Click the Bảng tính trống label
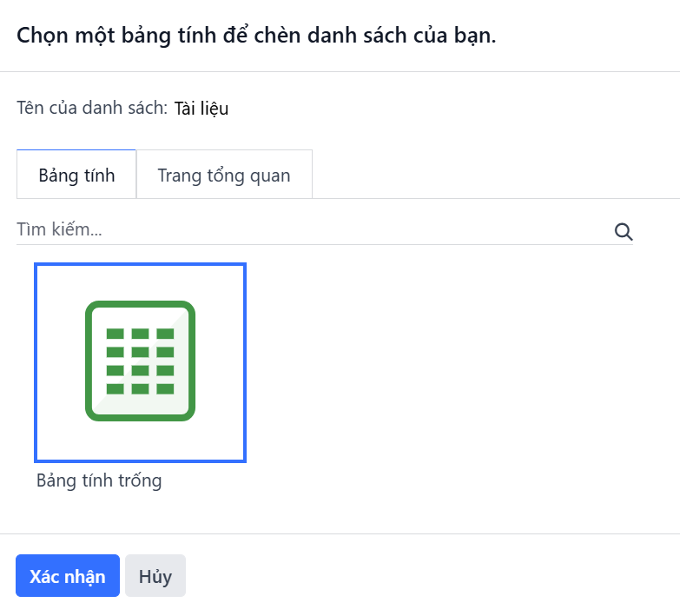Screen dimensions: 680x616 point(99,480)
